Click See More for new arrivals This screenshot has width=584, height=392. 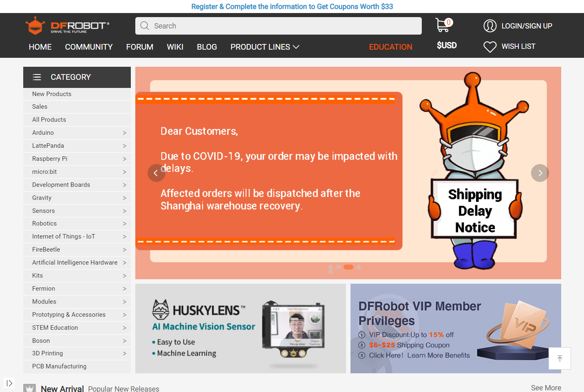tap(546, 388)
